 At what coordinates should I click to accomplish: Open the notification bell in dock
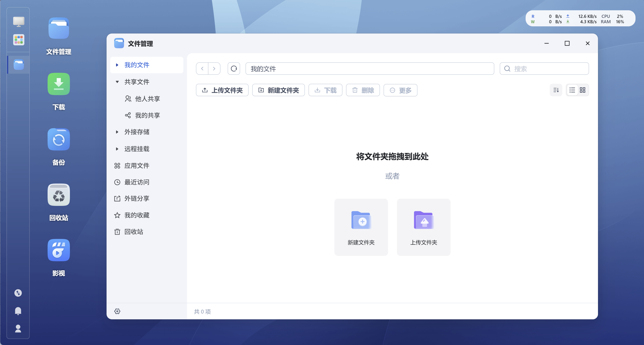pyautogui.click(x=18, y=311)
